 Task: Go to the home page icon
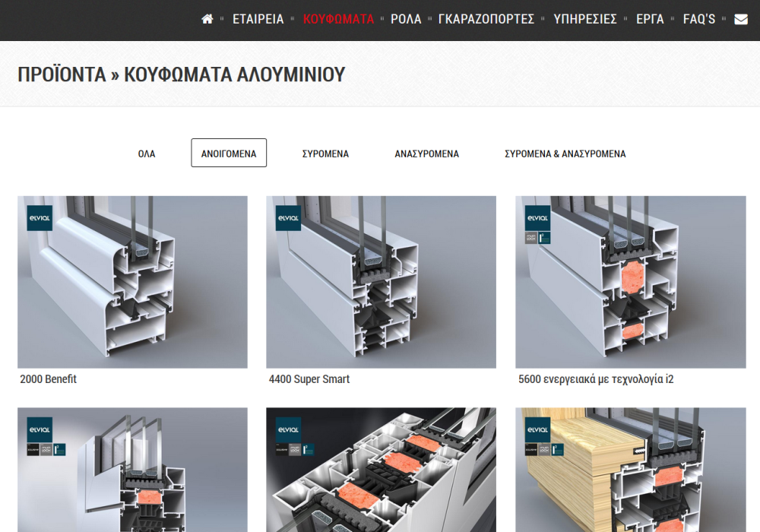(x=207, y=20)
